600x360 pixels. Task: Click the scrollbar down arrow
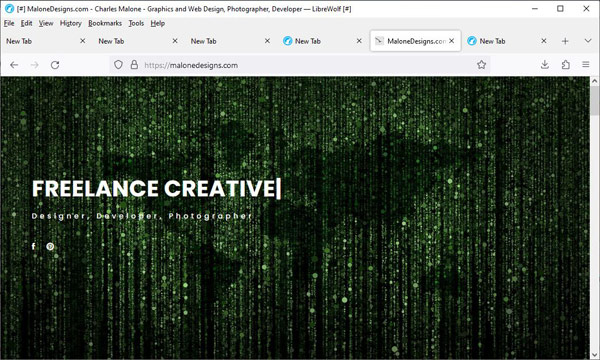click(594, 354)
